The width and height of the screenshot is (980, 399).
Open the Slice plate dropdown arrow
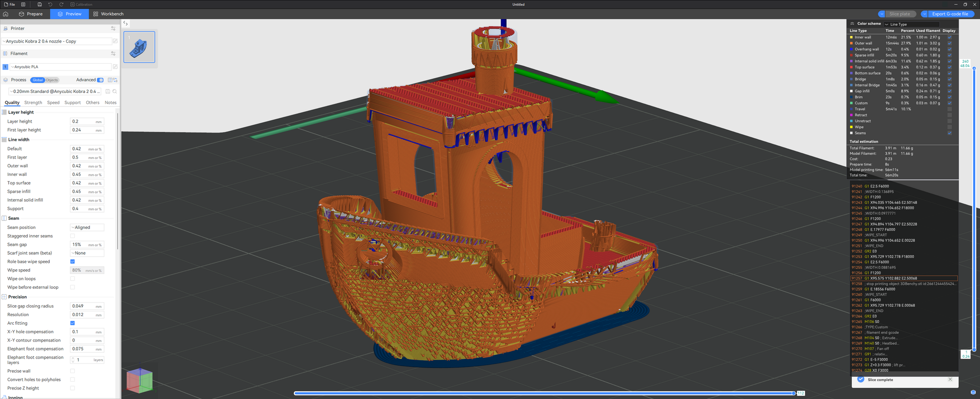pos(881,14)
